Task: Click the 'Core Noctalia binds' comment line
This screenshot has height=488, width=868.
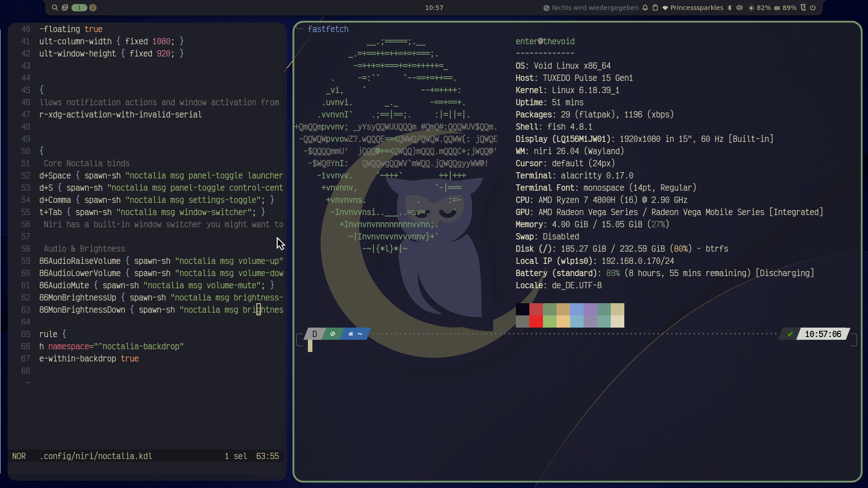Action: point(87,164)
